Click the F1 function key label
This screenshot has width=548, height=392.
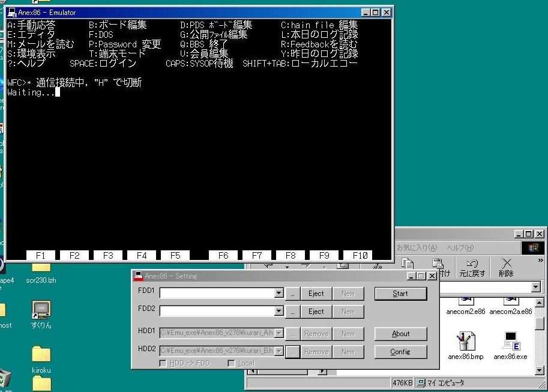click(41, 255)
